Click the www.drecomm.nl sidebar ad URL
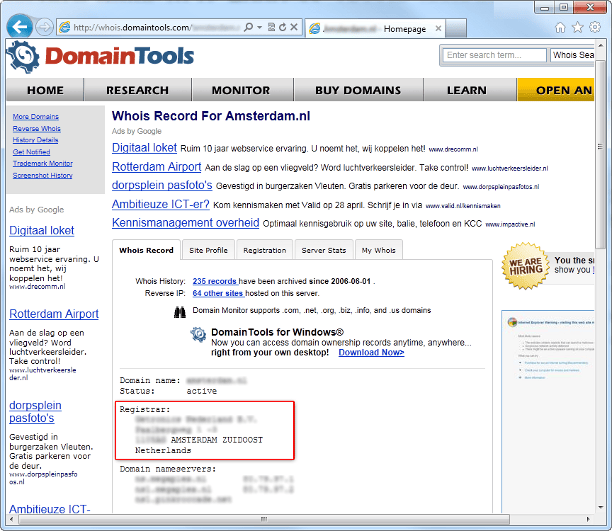 37,287
